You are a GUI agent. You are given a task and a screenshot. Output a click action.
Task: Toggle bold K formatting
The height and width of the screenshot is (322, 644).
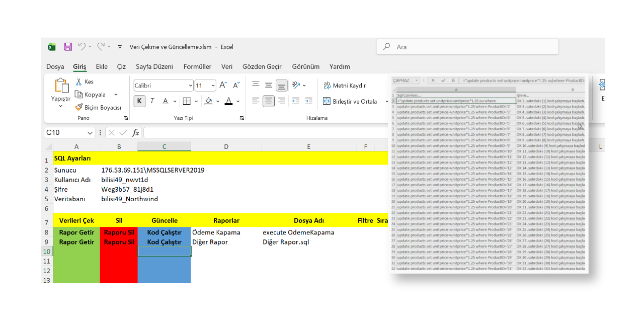pyautogui.click(x=139, y=101)
